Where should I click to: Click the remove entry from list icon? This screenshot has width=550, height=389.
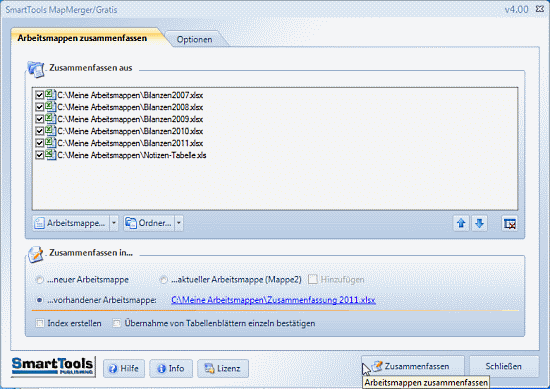pyautogui.click(x=509, y=223)
